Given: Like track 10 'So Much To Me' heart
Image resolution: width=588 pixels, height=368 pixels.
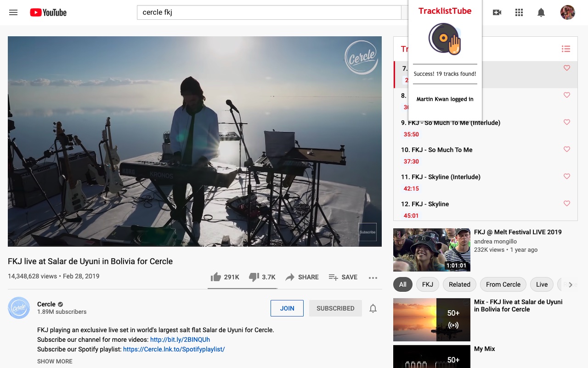Looking at the screenshot, I should 567,149.
